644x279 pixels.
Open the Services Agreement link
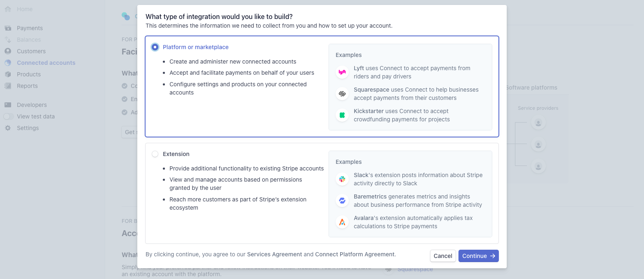pyautogui.click(x=275, y=254)
